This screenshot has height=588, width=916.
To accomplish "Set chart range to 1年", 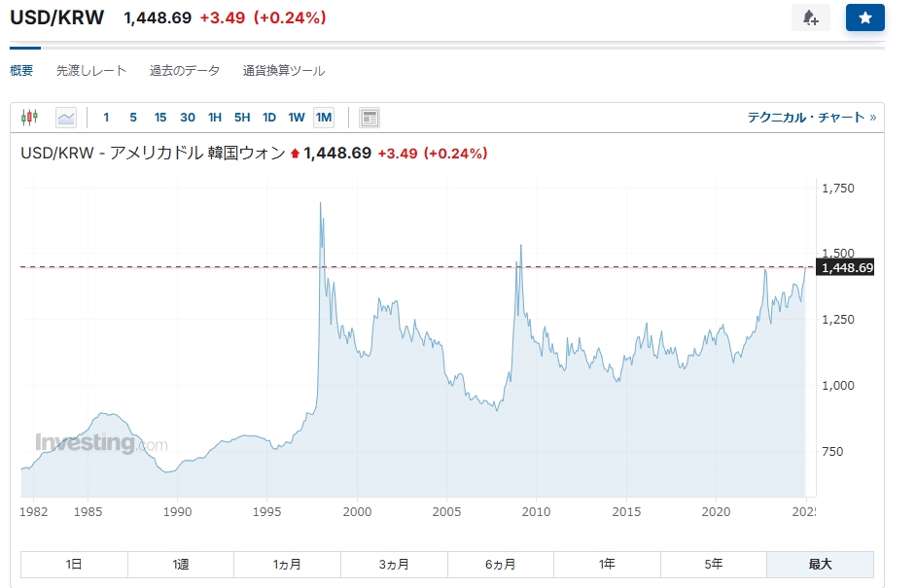I will coord(607,564).
